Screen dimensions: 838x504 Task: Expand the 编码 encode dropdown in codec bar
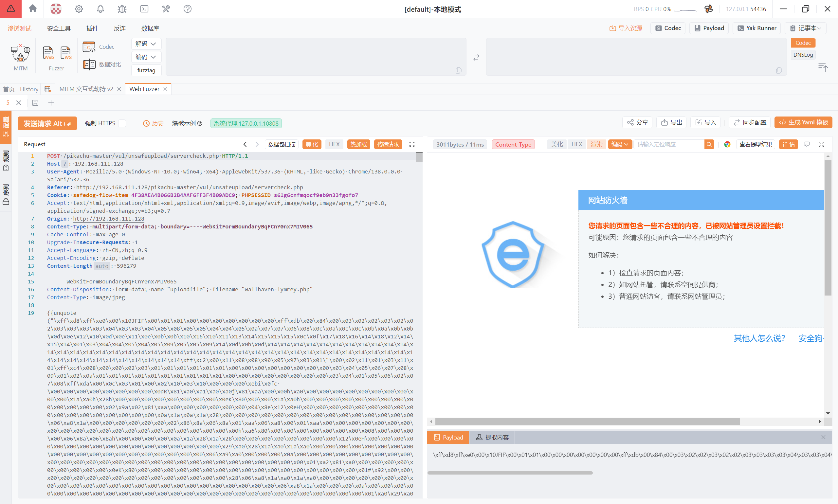click(x=146, y=57)
